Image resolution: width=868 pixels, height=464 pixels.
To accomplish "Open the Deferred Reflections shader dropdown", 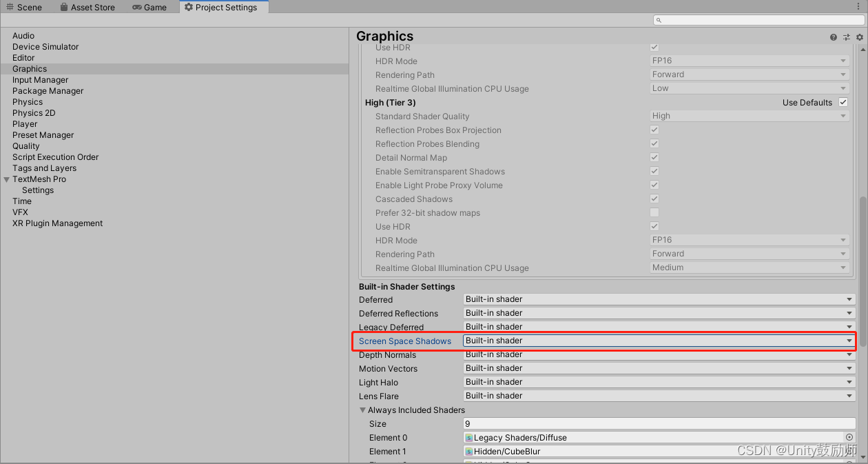I will pos(659,313).
